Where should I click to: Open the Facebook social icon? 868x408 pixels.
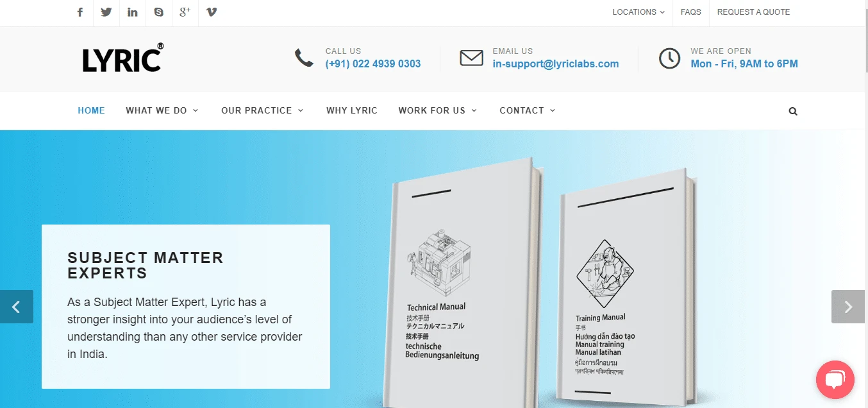coord(80,12)
